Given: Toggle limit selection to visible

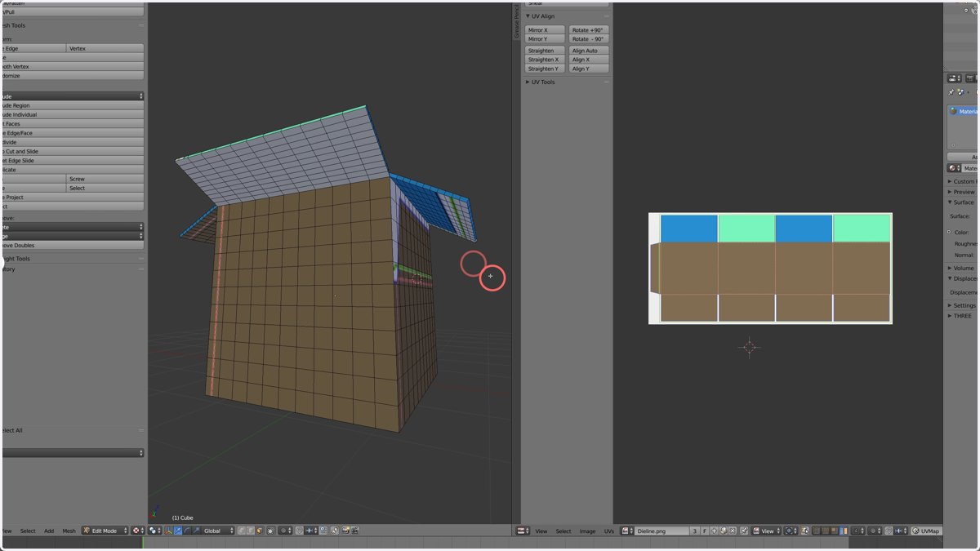Looking at the screenshot, I should click(x=271, y=531).
